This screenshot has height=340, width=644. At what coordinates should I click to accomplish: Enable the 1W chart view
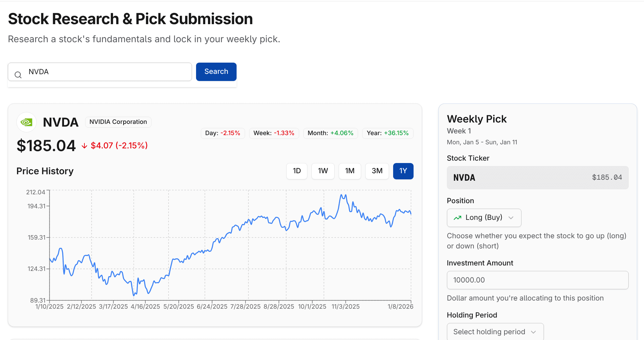[x=323, y=171]
